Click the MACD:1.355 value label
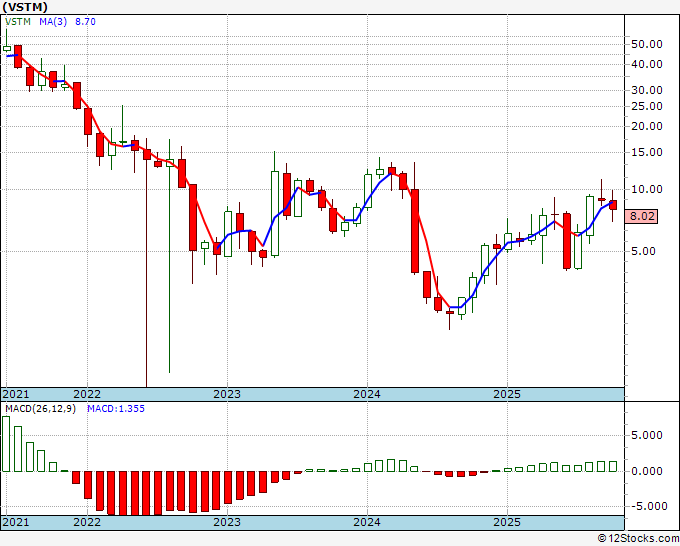The width and height of the screenshot is (680, 546). coord(116,409)
